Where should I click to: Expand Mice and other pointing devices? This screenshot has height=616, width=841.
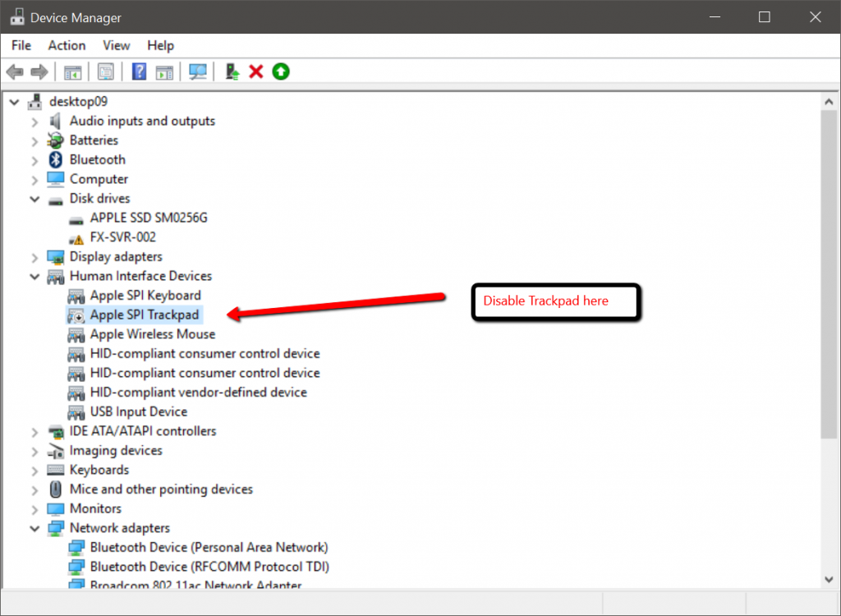click(x=34, y=489)
